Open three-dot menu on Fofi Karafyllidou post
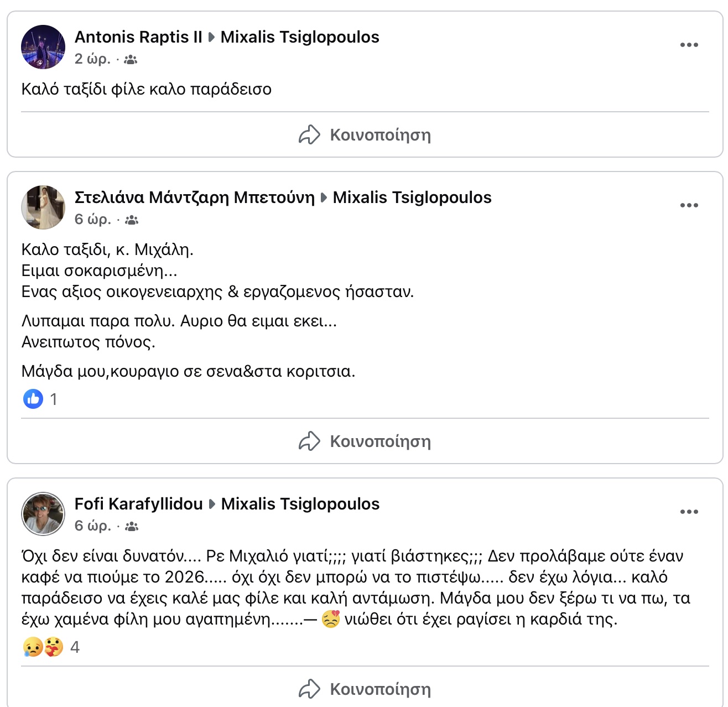Image resolution: width=728 pixels, height=707 pixels. coord(689,512)
